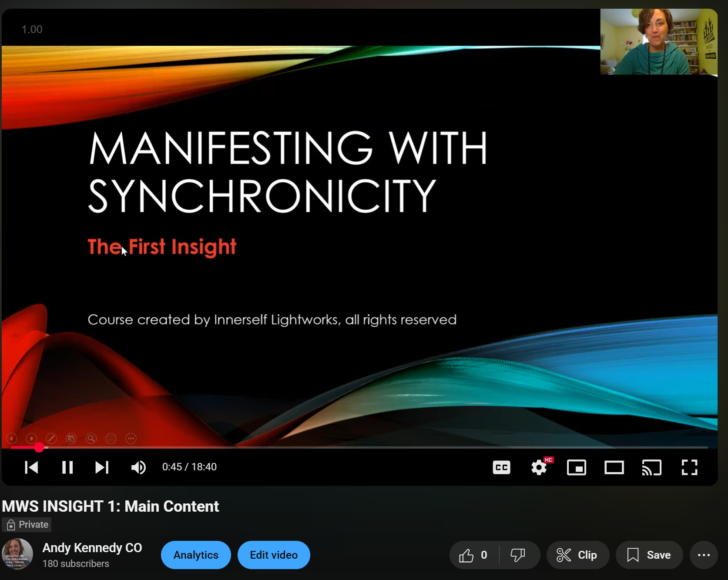Mute the video volume
Viewport: 728px width, 580px height.
[138, 467]
